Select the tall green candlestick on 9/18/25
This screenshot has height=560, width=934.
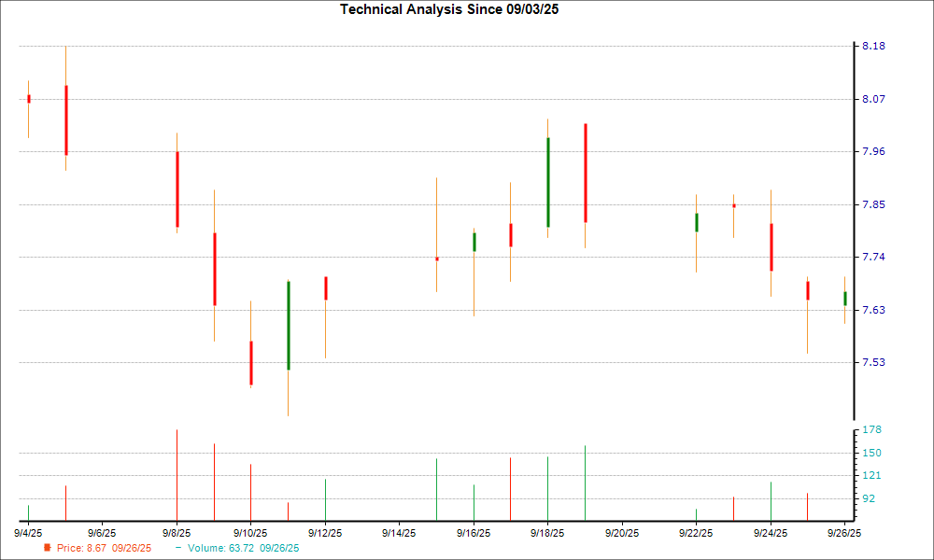click(547, 182)
